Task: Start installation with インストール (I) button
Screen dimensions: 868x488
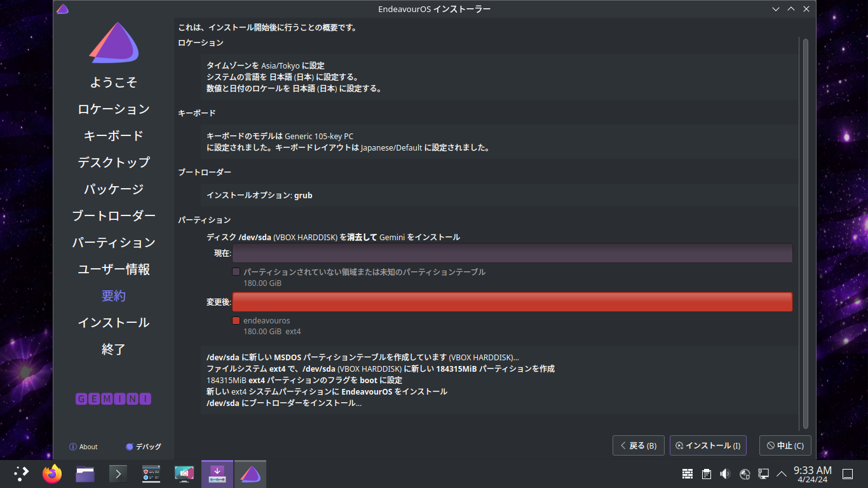Action: pos(708,445)
